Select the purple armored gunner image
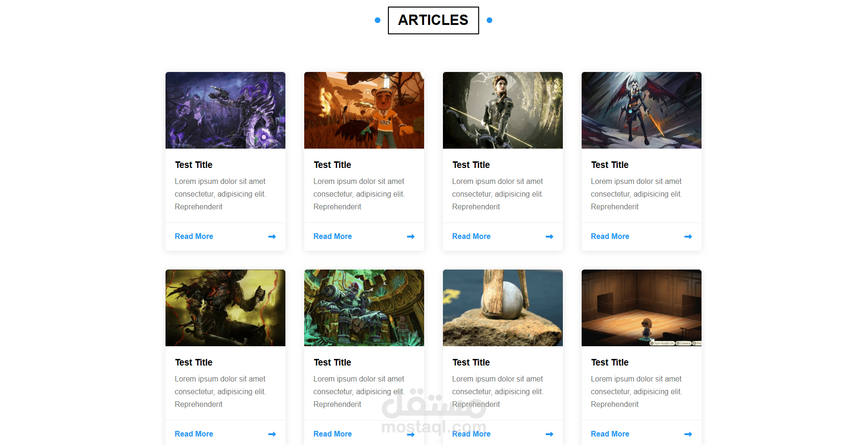Viewport: 868px width, 445px height. 225,110
